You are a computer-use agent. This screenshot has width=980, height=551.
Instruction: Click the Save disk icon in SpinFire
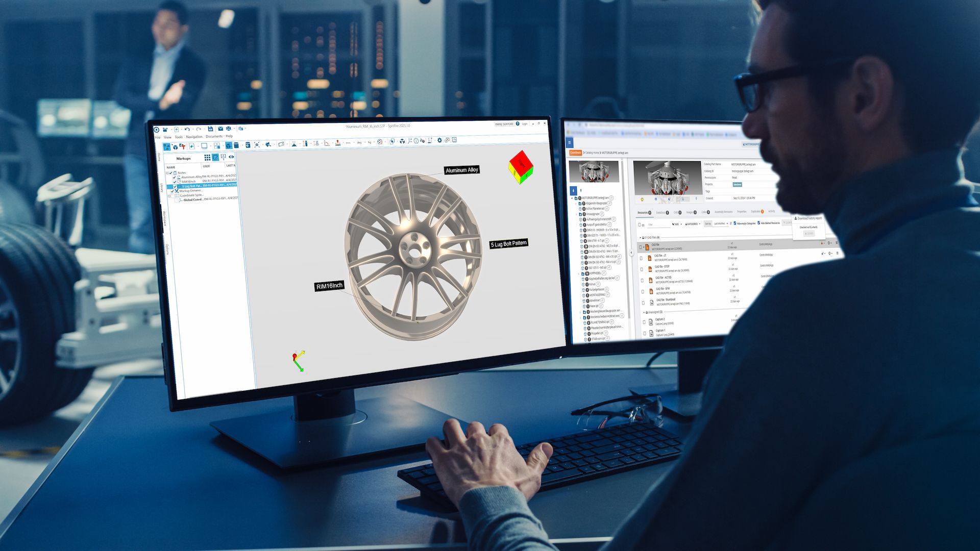click(210, 129)
